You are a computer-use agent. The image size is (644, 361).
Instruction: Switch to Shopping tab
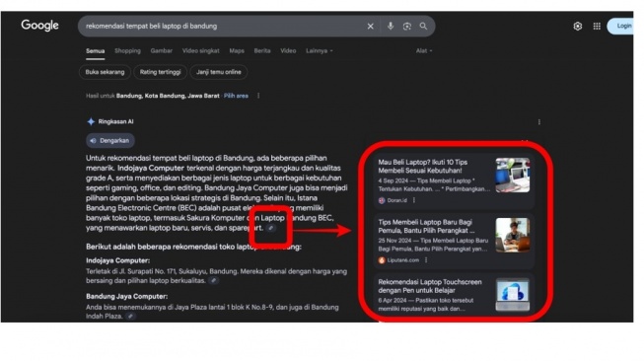pyautogui.click(x=127, y=51)
